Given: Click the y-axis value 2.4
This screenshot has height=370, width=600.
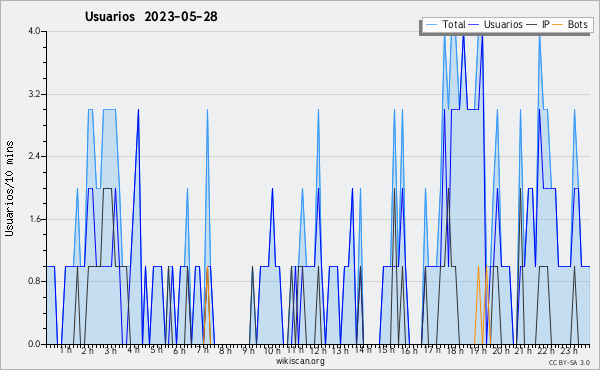Looking at the screenshot, I should click(34, 156).
